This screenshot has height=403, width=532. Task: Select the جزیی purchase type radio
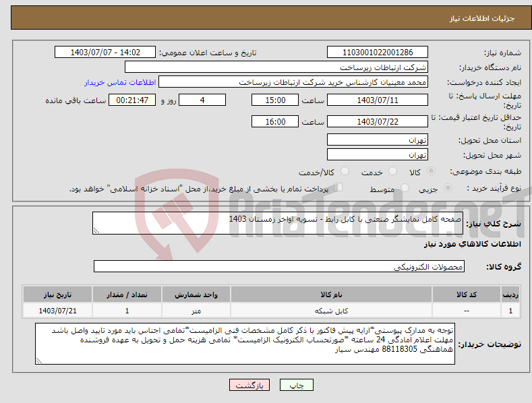448,188
